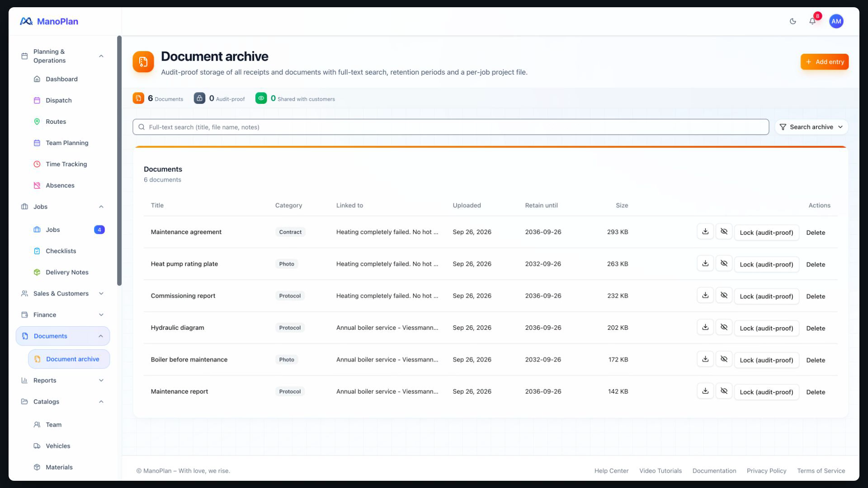The image size is (868, 488).
Task: Expand the Sales & Customers section
Action: [x=62, y=293]
